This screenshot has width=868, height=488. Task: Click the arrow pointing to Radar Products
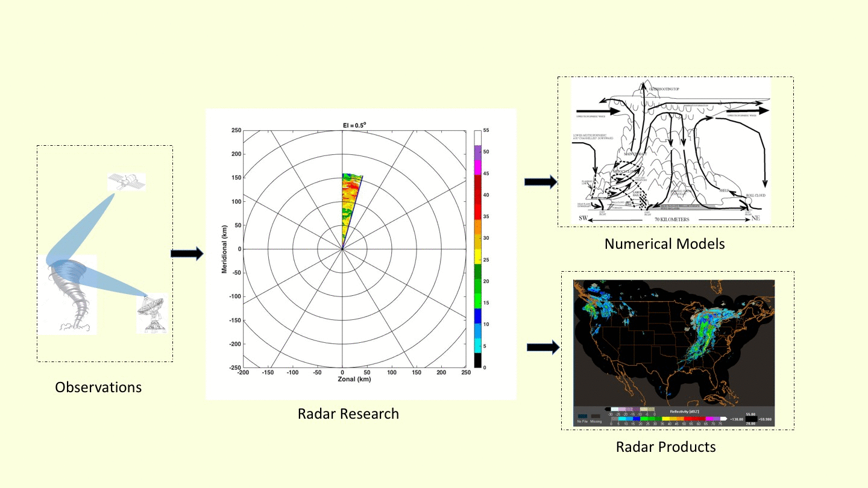(543, 347)
